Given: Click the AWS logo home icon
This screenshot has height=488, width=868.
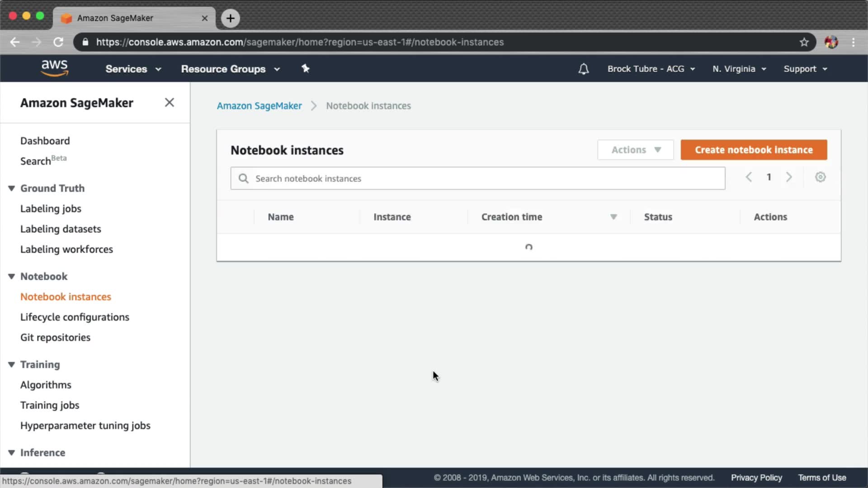Looking at the screenshot, I should [54, 68].
